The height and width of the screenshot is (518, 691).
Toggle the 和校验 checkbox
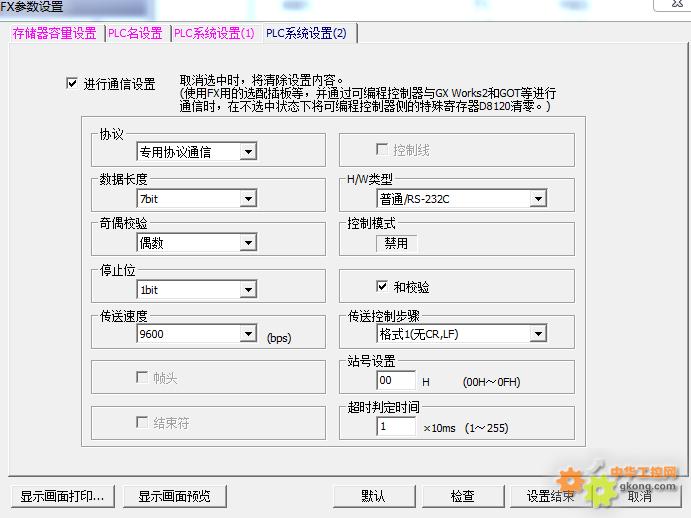[382, 286]
